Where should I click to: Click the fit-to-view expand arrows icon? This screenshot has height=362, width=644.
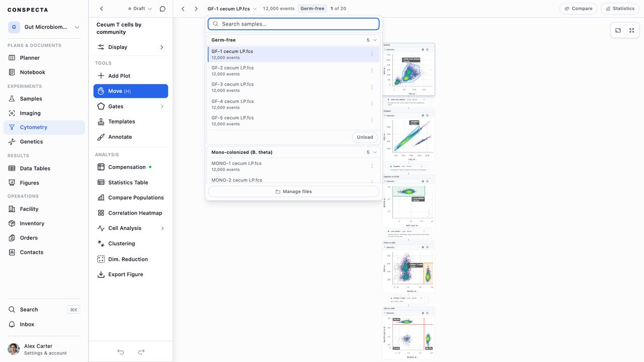pos(632,31)
